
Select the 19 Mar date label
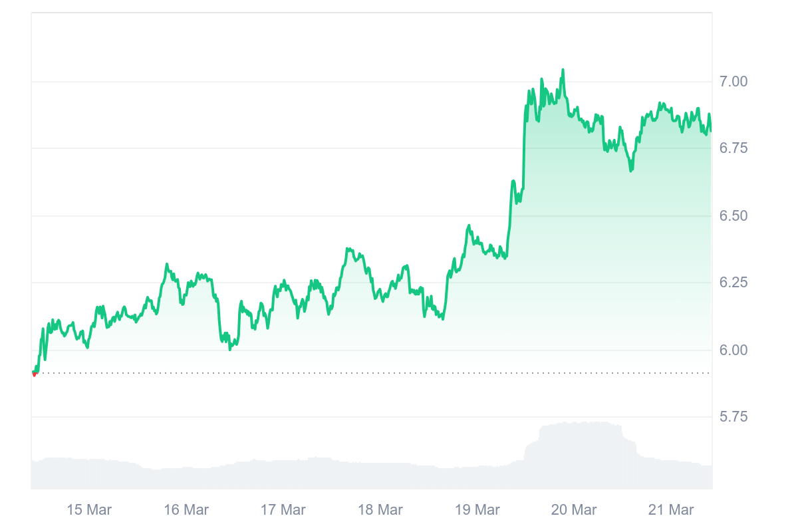click(x=477, y=510)
